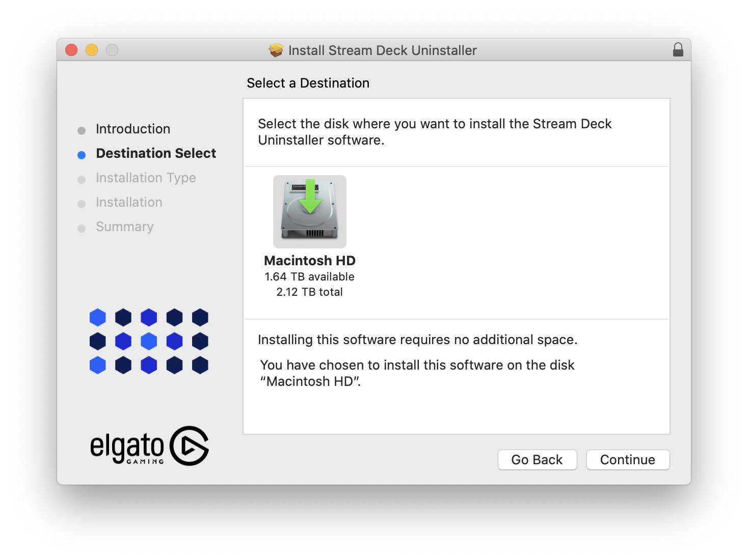Click the Installation Type step
The width and height of the screenshot is (748, 560).
tap(146, 178)
